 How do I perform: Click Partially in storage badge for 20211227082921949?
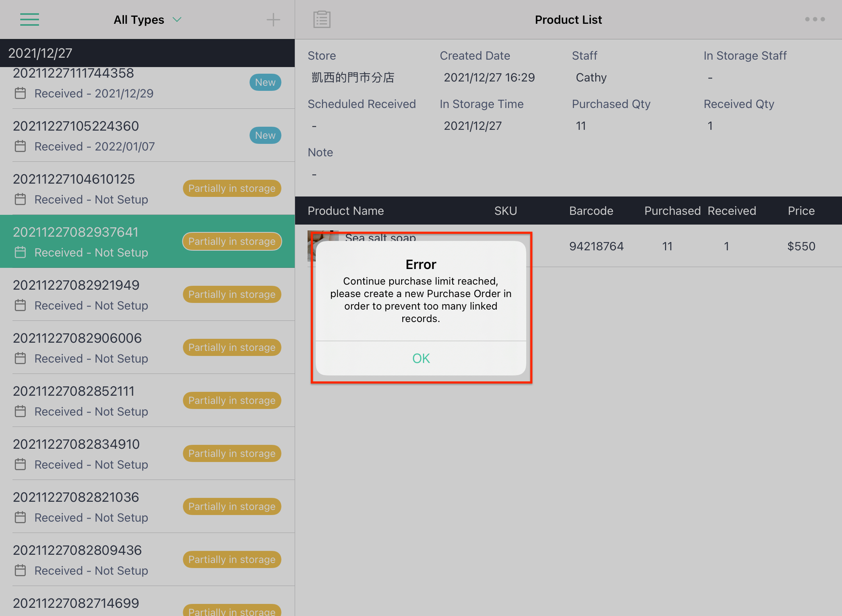point(232,294)
